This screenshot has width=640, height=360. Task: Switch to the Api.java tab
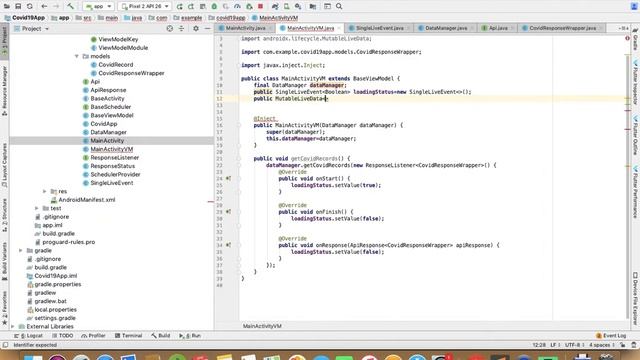coord(498,28)
